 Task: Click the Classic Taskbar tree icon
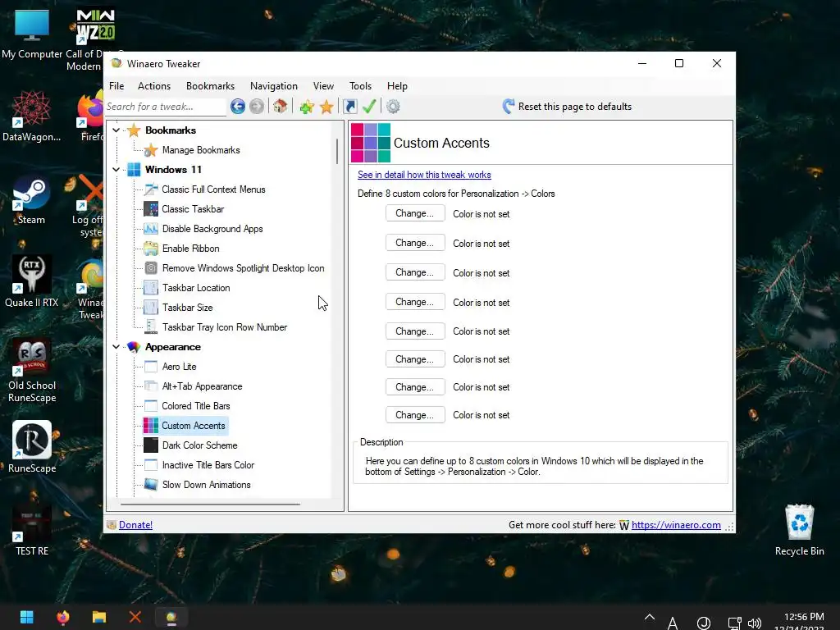[151, 209]
